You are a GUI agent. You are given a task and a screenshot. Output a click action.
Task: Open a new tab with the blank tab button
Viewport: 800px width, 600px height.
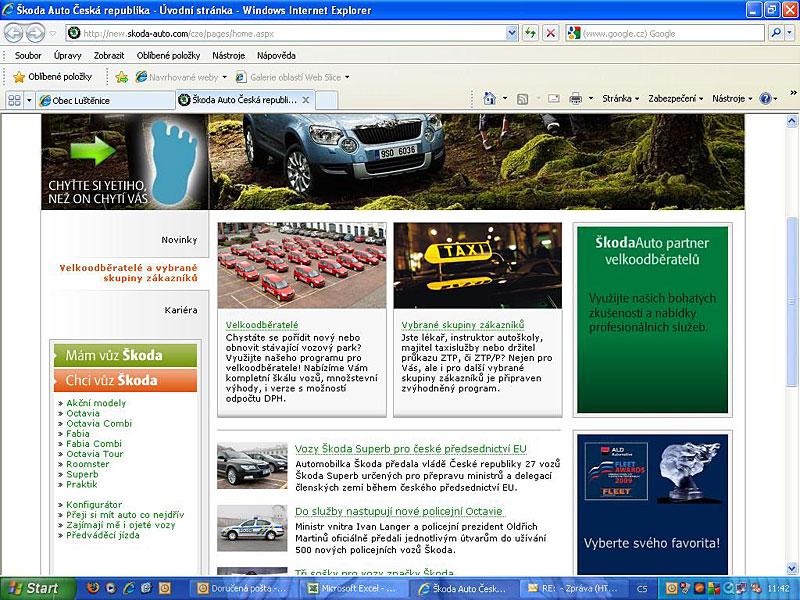click(x=327, y=100)
